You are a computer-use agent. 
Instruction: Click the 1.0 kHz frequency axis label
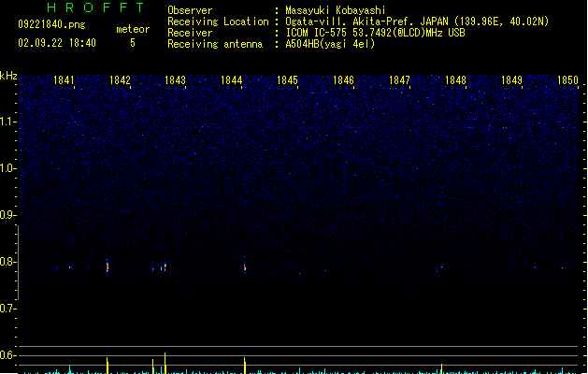7,168
